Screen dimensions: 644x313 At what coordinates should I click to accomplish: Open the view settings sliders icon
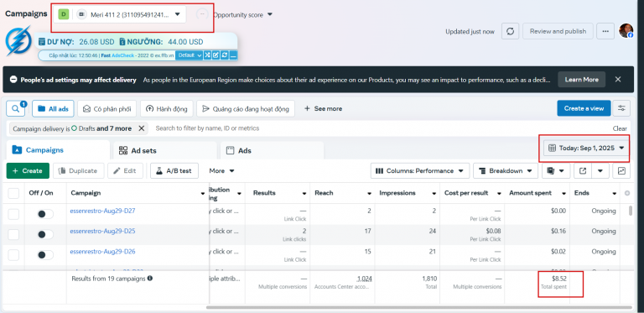tap(621, 108)
